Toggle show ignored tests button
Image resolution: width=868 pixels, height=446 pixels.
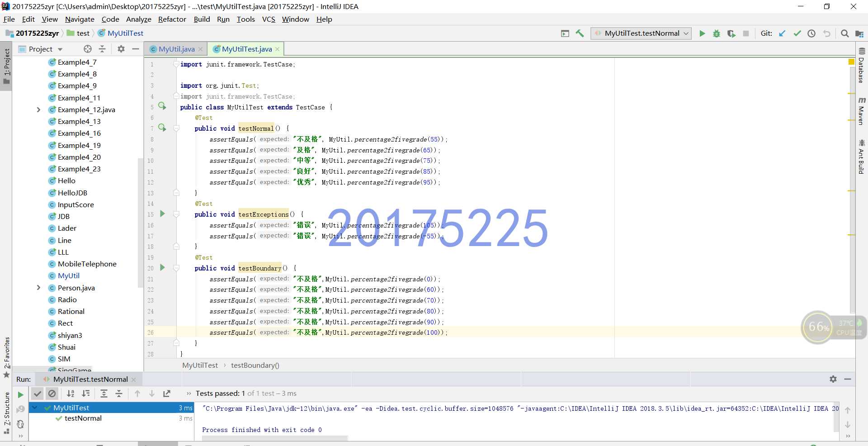(52, 394)
